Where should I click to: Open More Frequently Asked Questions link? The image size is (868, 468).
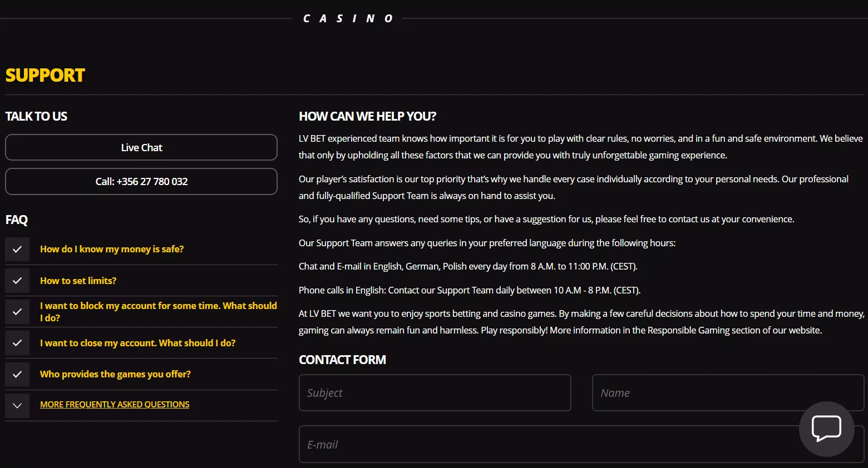(115, 405)
